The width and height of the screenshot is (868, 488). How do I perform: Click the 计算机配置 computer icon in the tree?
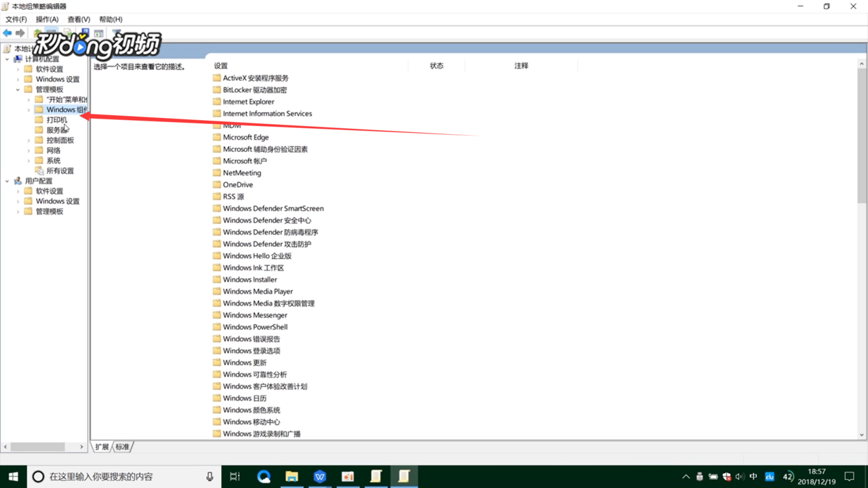click(x=18, y=59)
